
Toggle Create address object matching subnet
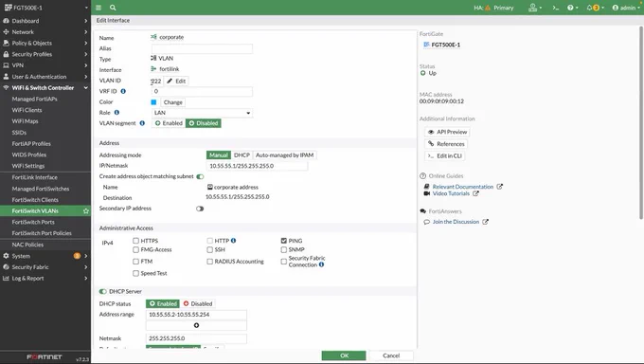pos(200,176)
